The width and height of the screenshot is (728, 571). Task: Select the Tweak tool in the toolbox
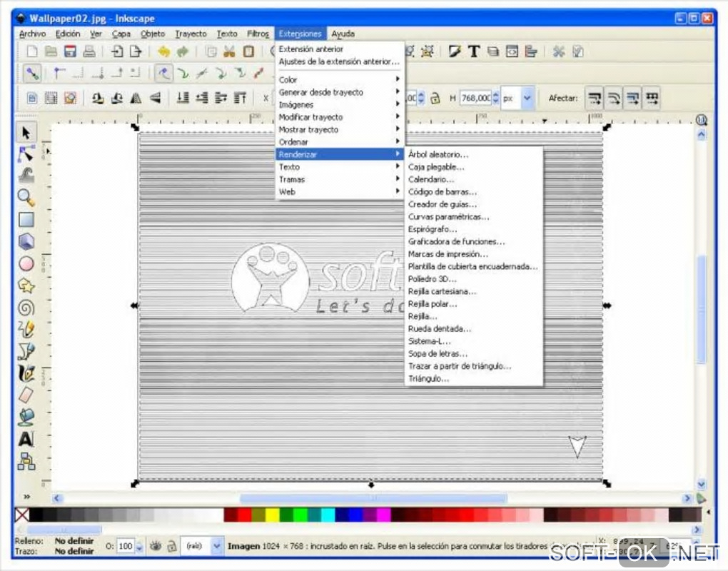click(26, 176)
